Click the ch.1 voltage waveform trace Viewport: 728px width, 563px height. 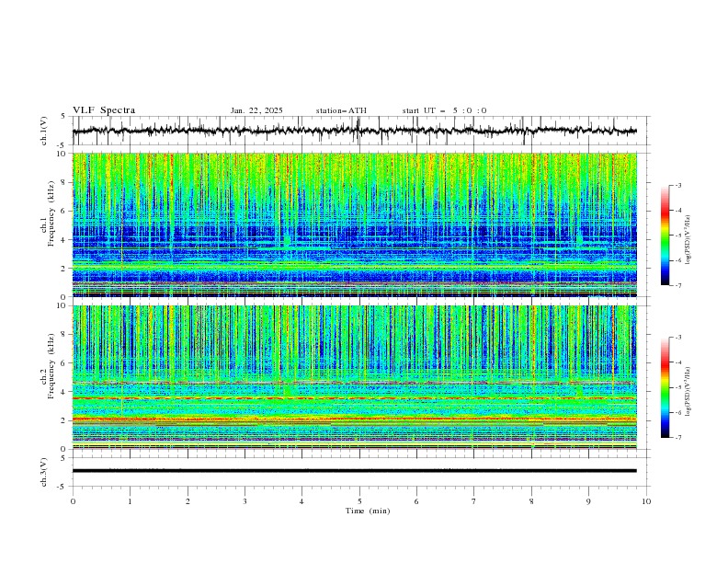pyautogui.click(x=354, y=131)
